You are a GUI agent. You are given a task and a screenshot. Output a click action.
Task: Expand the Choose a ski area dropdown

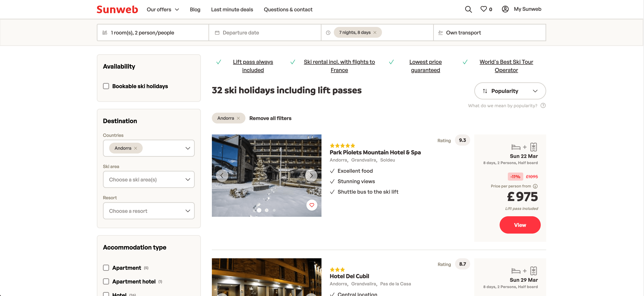[x=148, y=180]
